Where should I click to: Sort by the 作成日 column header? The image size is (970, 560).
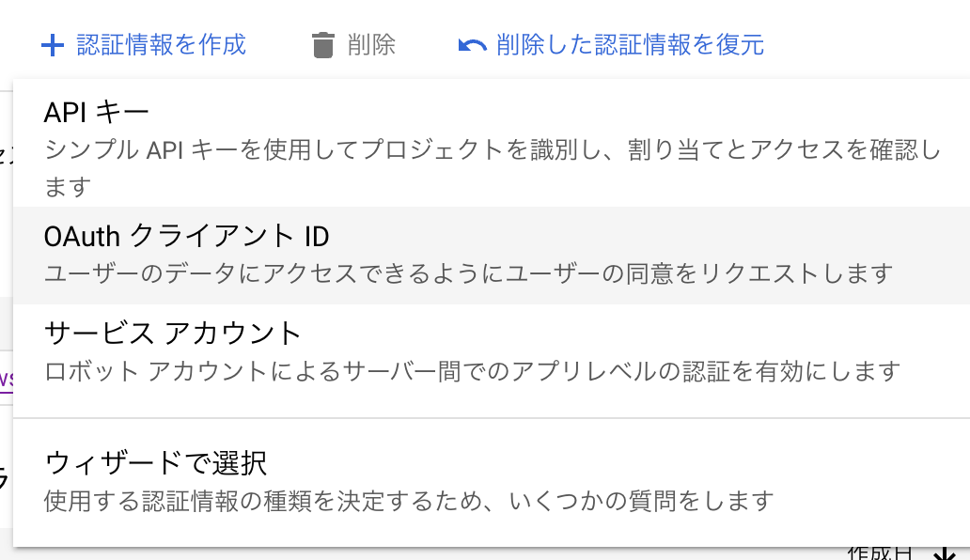point(879,554)
